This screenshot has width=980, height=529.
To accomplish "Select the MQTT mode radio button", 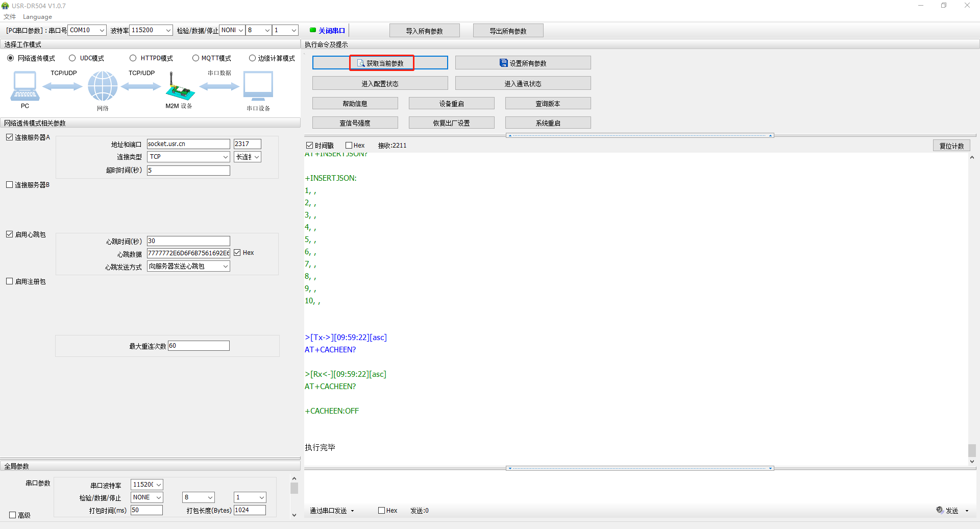I will pyautogui.click(x=195, y=58).
